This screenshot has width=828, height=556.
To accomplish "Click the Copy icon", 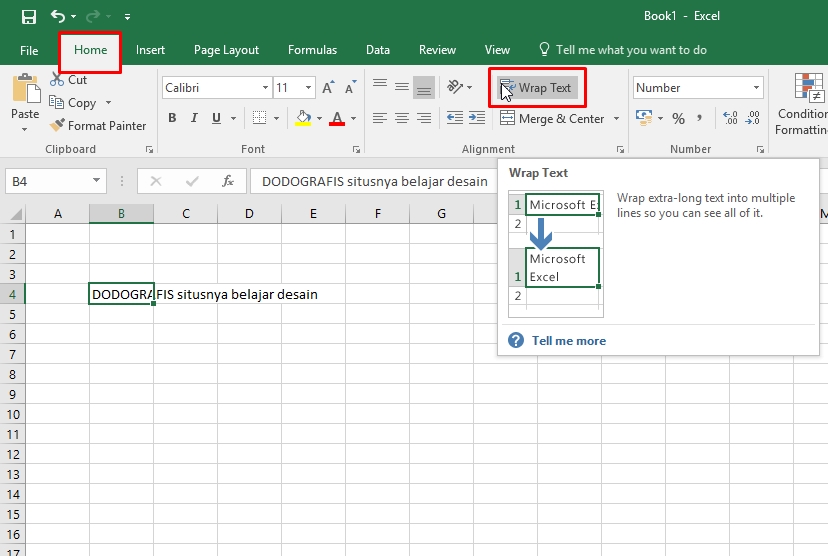I will [56, 102].
